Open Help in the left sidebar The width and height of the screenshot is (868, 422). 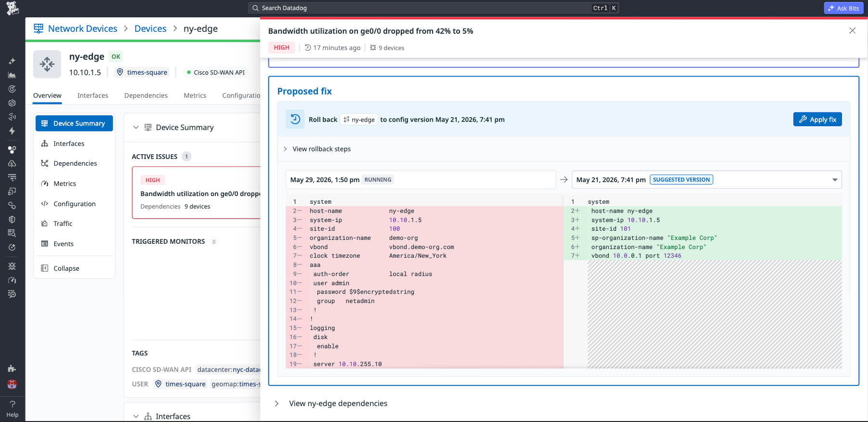coord(13,409)
